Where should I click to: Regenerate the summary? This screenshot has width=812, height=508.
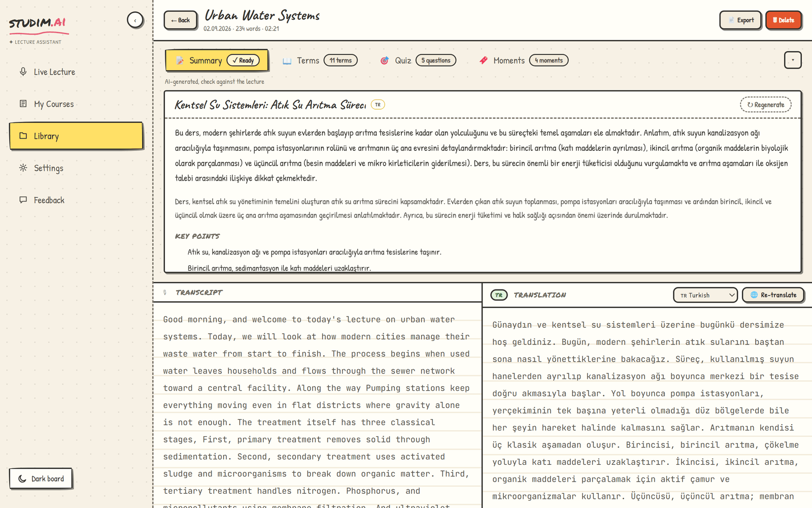click(766, 105)
